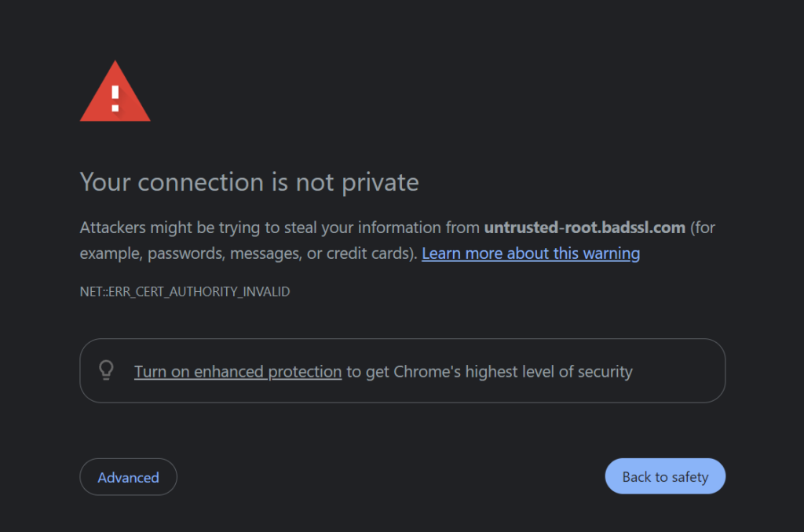Click inside the enhanced protection tip box
Image resolution: width=804 pixels, height=532 pixels.
point(403,370)
